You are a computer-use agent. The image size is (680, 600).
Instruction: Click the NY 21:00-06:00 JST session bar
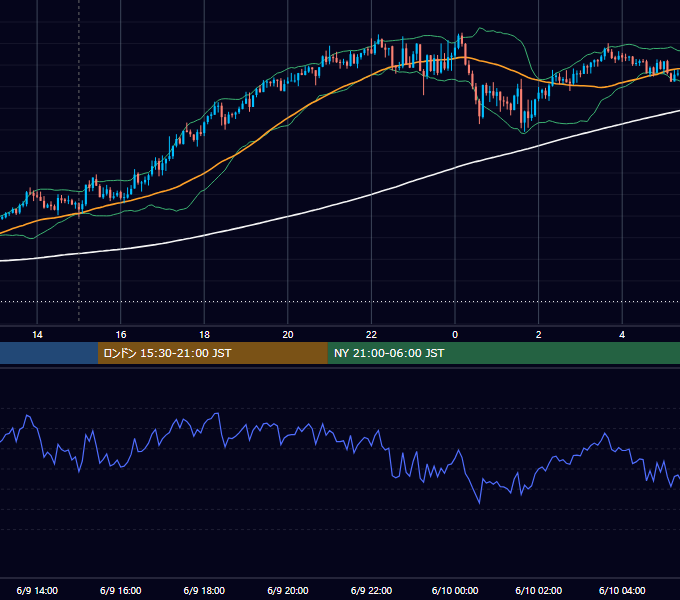503,353
